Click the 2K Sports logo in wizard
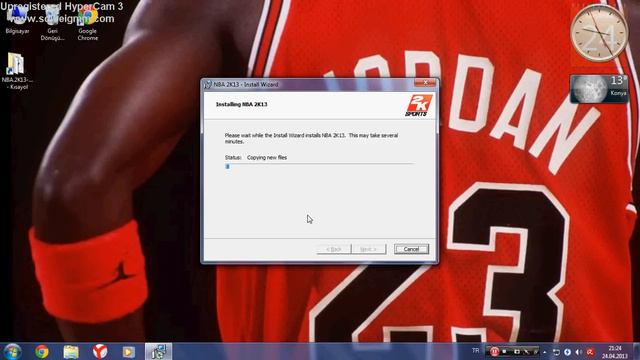 pyautogui.click(x=418, y=105)
